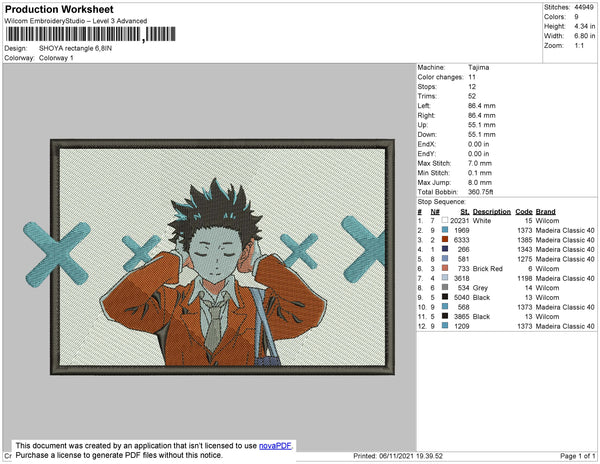The height and width of the screenshot is (464, 600).
Task: Select the periwinkle swatch in stop row 5
Action: (445, 259)
